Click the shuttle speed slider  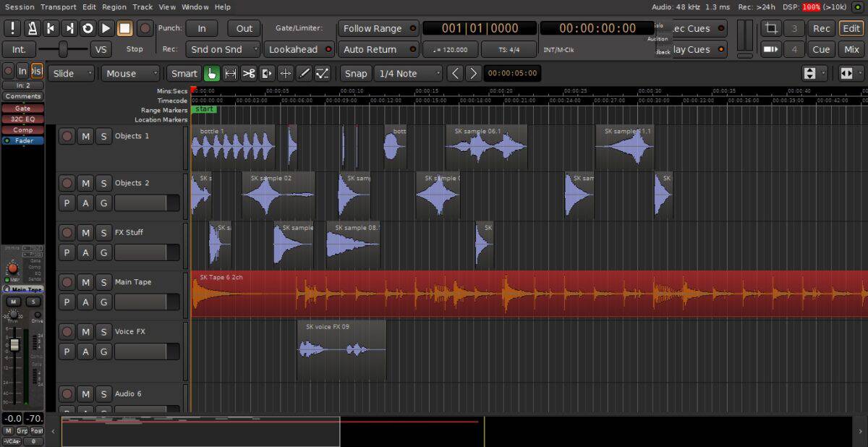63,49
